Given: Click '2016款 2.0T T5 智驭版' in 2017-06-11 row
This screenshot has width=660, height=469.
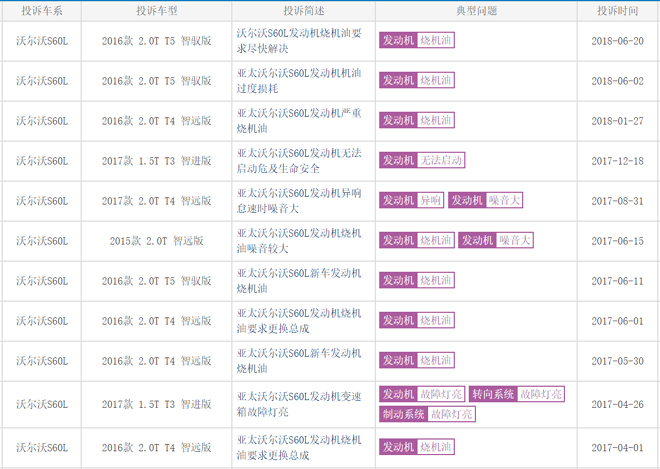Looking at the screenshot, I should tap(157, 281).
